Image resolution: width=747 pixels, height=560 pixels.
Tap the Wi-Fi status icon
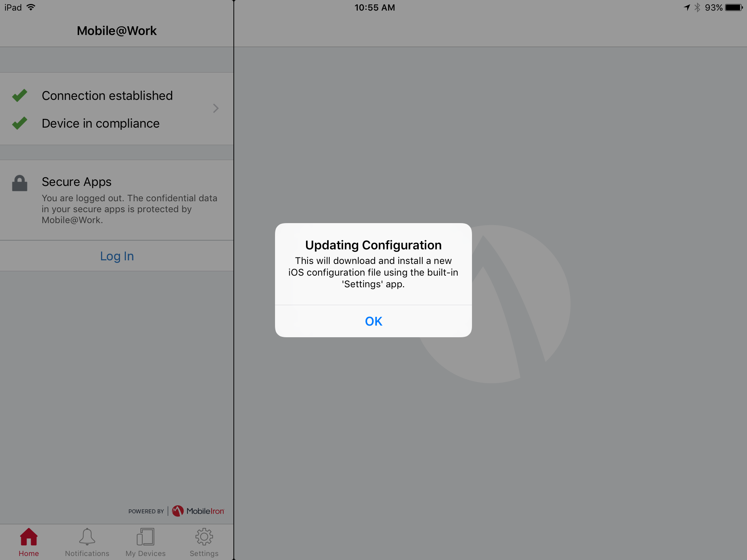tap(31, 7)
